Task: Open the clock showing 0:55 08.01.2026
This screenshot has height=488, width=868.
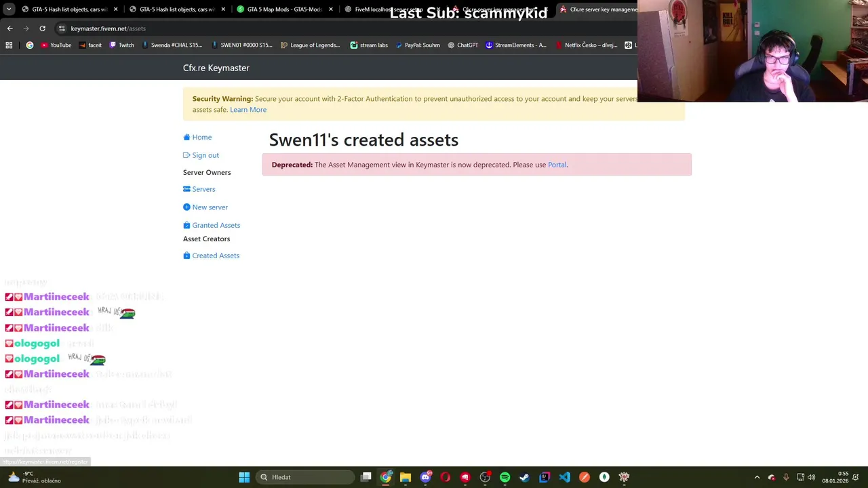Action: (x=835, y=477)
